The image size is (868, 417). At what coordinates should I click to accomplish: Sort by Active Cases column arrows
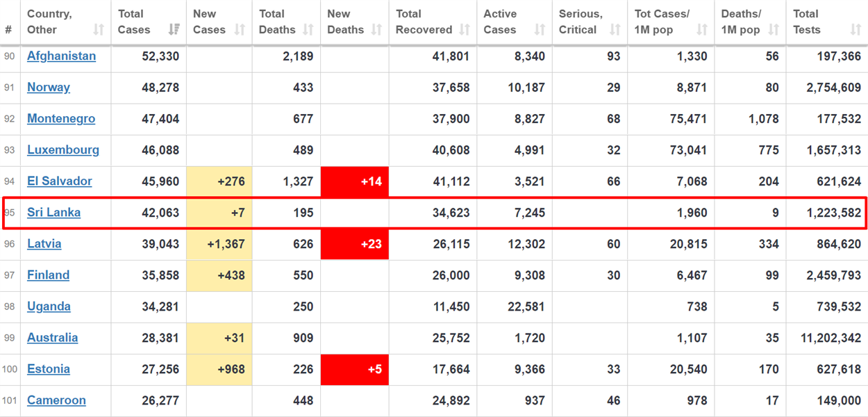coord(540,30)
